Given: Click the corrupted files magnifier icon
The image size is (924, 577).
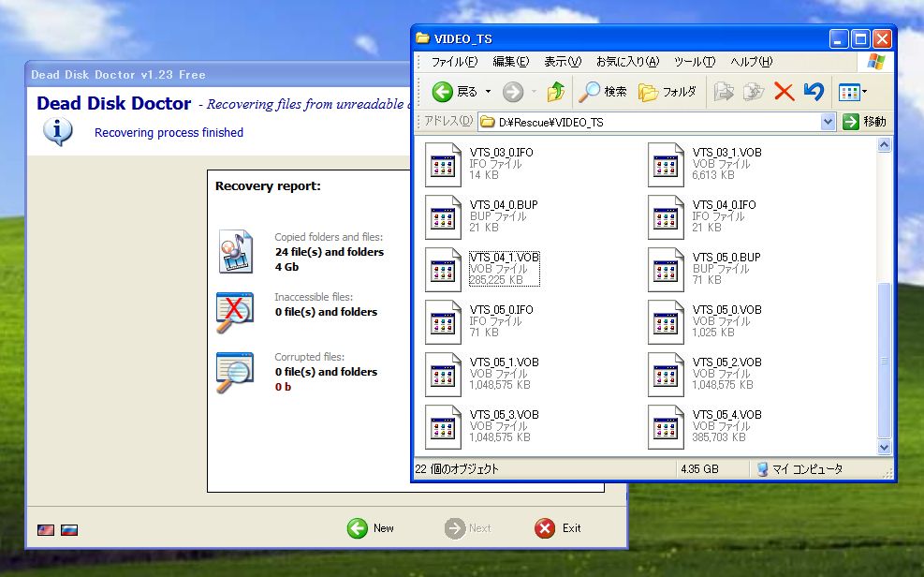Looking at the screenshot, I should (235, 372).
